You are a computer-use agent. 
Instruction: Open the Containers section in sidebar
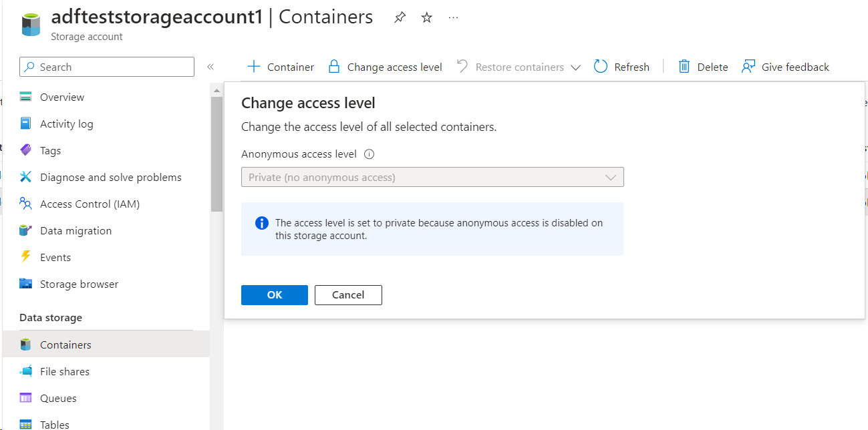[65, 344]
